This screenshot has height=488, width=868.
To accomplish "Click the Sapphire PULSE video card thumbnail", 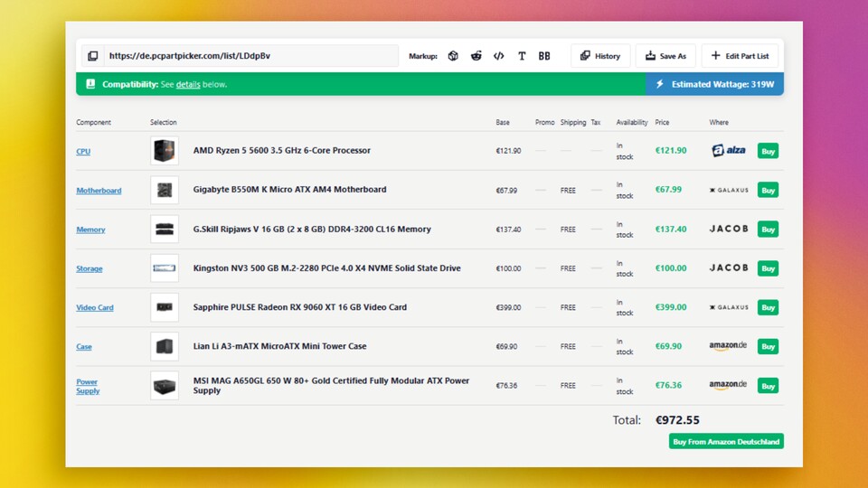I will tap(165, 307).
